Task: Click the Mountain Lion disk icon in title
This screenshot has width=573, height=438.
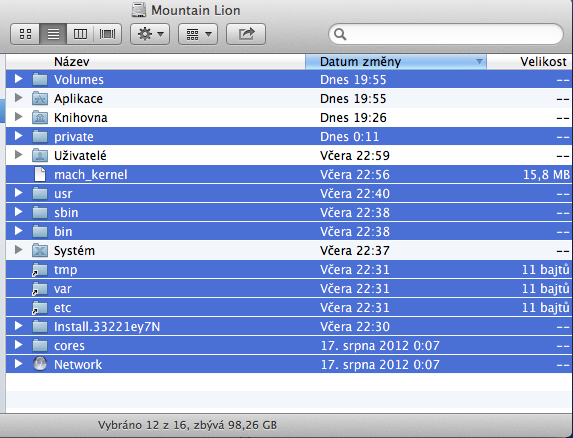Action: point(139,10)
